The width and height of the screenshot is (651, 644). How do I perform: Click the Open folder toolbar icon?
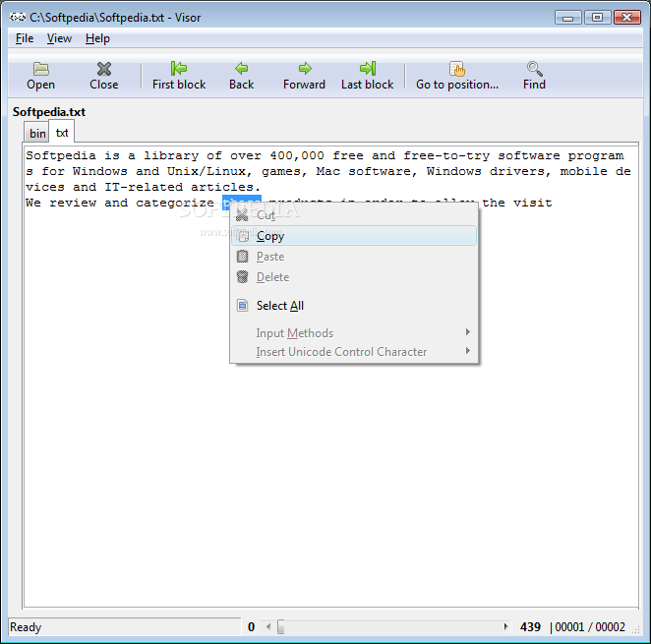[40, 70]
